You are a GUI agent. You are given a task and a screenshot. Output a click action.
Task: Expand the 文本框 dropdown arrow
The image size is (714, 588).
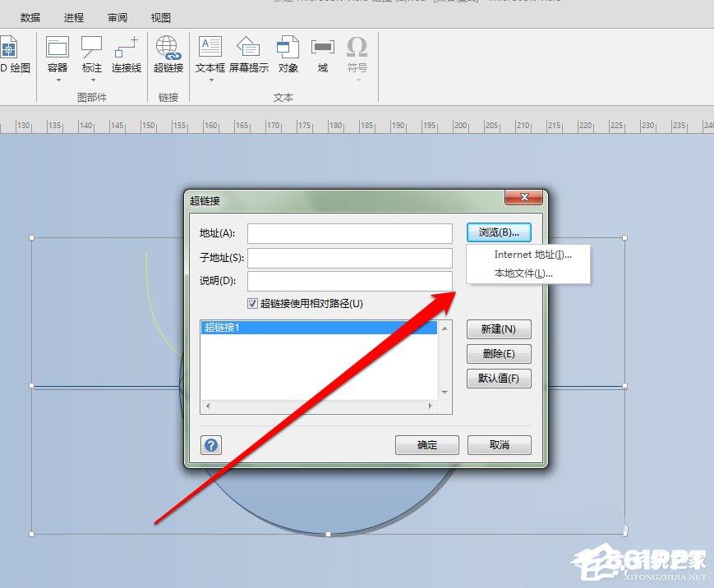pyautogui.click(x=211, y=80)
